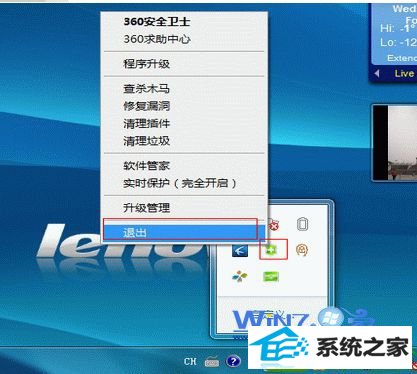
Task: Click the slideshow photo gadget thumbnail
Action: 395,142
